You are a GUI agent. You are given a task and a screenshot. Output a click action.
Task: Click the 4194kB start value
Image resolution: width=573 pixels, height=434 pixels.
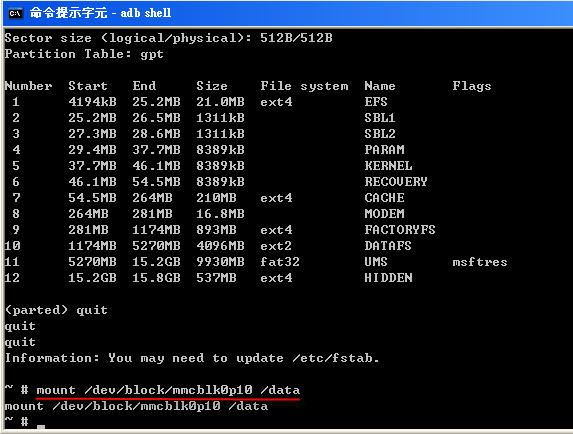click(x=92, y=102)
